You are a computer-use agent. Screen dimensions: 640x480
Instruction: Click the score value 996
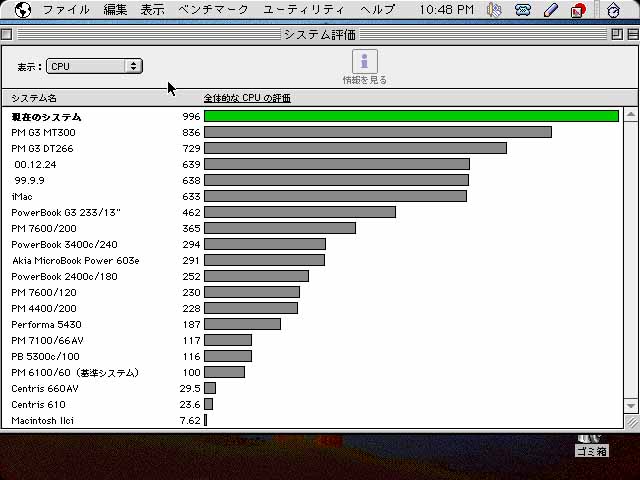coord(191,117)
